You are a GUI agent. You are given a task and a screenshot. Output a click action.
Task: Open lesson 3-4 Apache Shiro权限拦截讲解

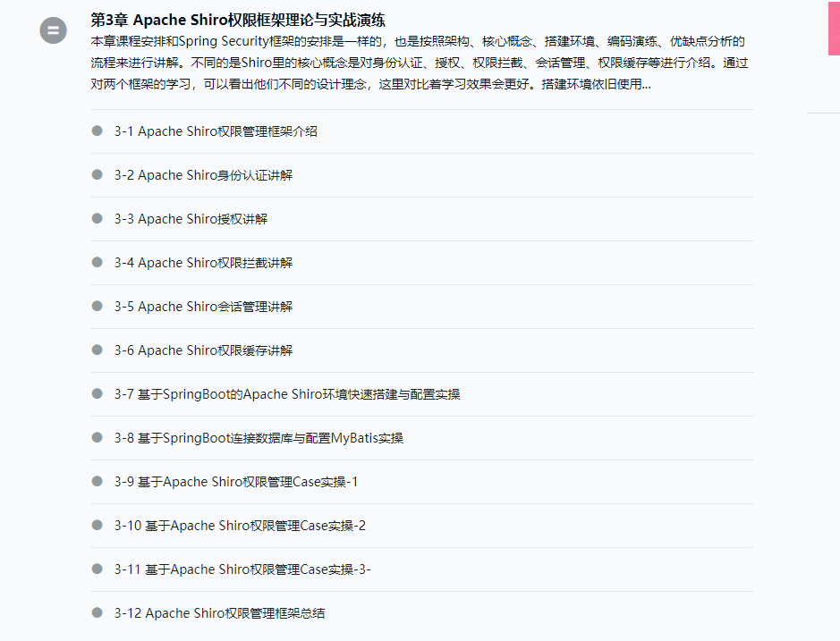203,263
